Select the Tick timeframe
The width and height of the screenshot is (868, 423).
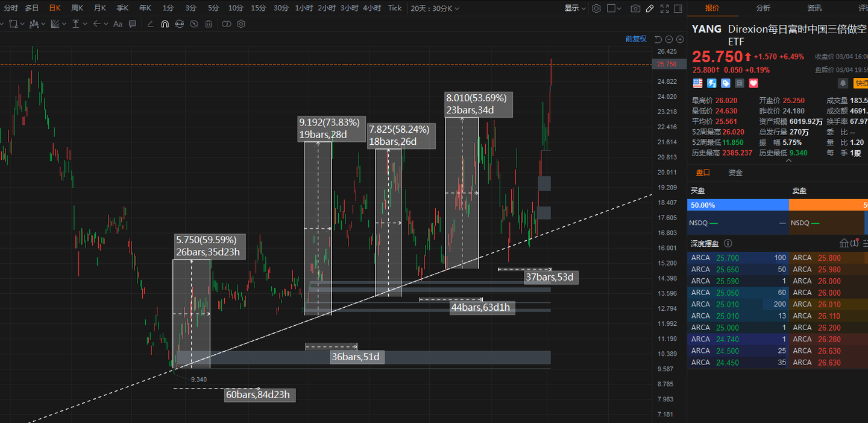pos(395,8)
